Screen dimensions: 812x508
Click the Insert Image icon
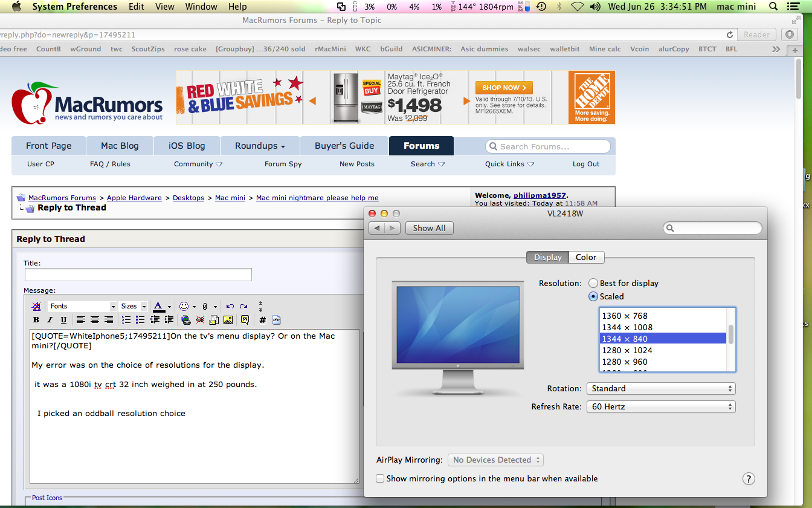click(228, 320)
